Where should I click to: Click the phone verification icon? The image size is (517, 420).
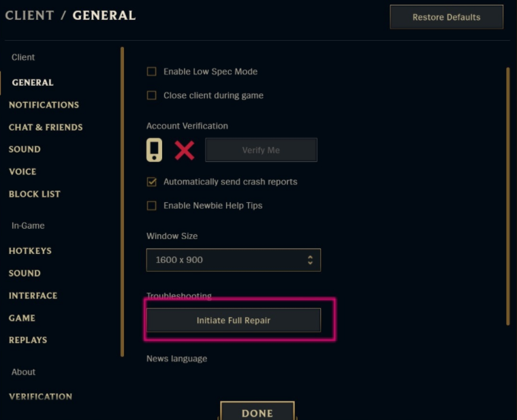154,150
